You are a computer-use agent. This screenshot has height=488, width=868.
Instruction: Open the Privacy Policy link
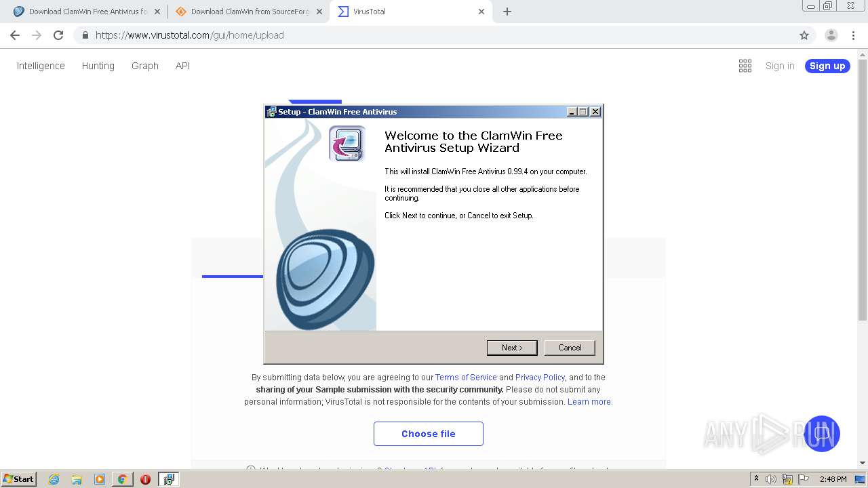click(540, 378)
